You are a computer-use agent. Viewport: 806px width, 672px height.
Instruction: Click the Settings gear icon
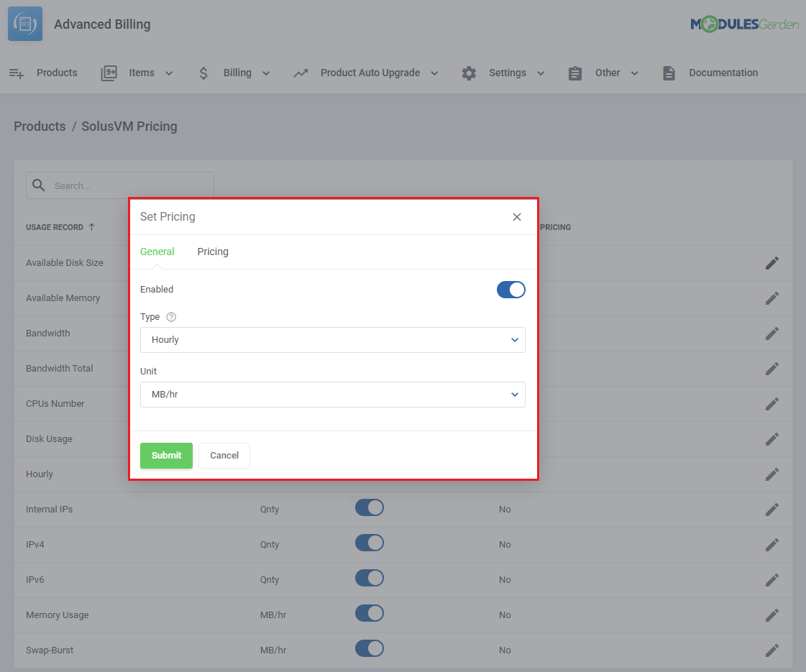(469, 73)
